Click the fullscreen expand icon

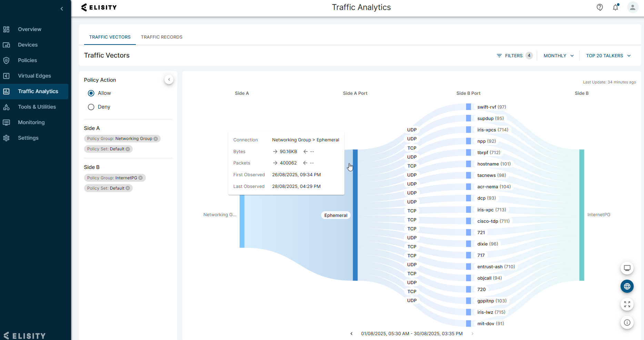[627, 304]
